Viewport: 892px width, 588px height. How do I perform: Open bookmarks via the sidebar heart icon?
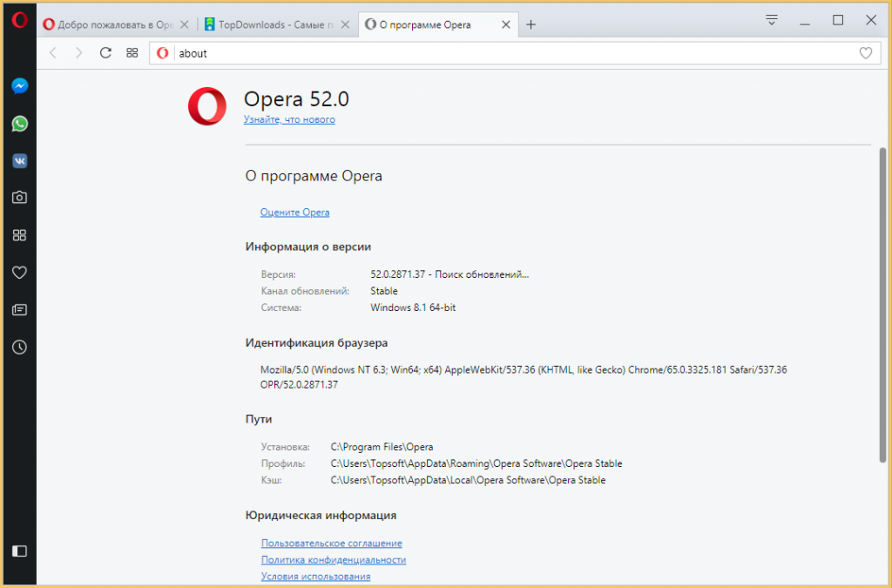pyautogui.click(x=19, y=273)
